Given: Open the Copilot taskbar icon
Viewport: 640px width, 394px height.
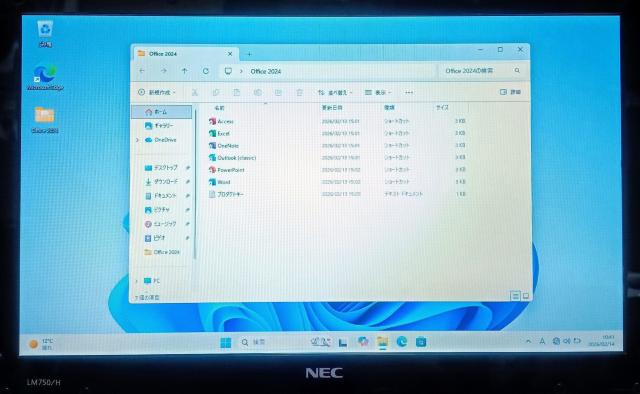Looking at the screenshot, I should point(363,341).
